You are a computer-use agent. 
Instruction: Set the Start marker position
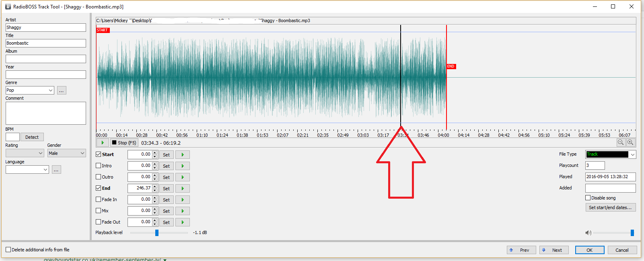pos(167,154)
